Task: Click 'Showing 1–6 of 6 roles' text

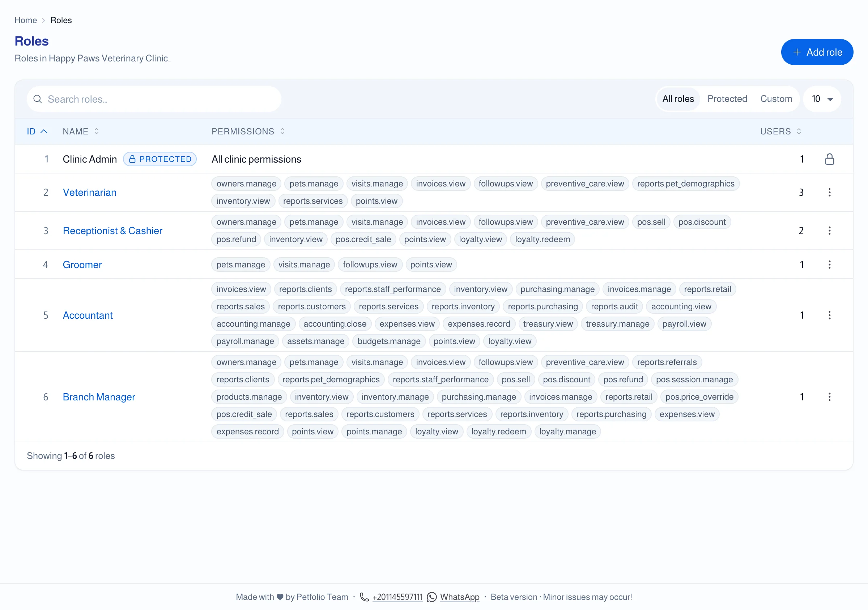Action: point(71,456)
